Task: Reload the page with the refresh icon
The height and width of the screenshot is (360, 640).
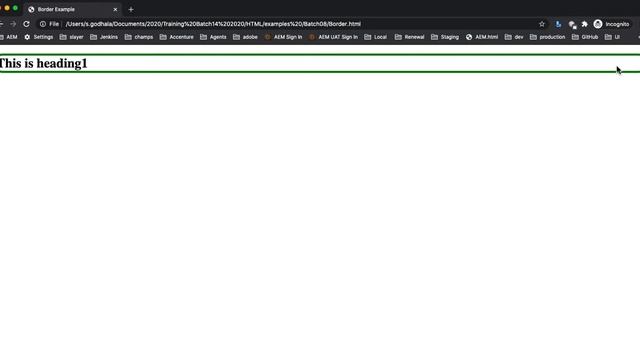Action: (27, 24)
